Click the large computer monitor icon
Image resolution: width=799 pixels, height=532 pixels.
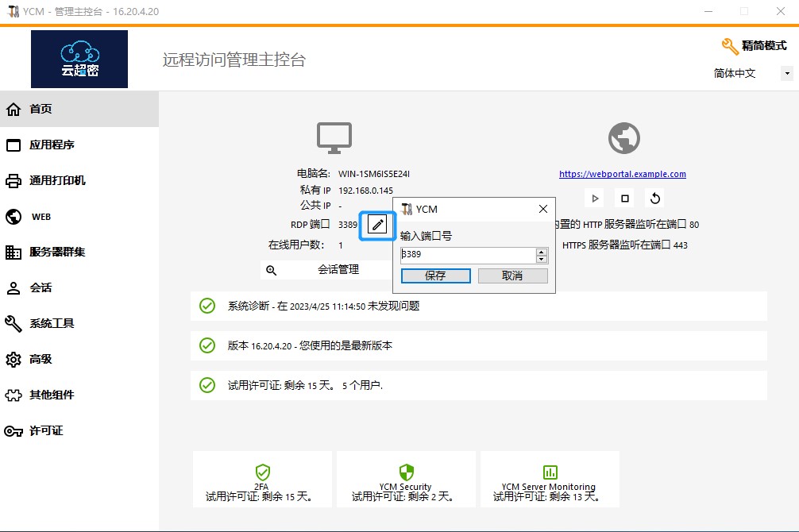[x=334, y=137]
